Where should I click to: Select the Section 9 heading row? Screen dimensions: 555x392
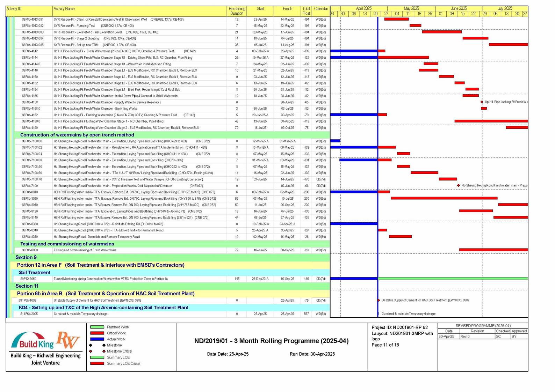[x=170, y=257]
